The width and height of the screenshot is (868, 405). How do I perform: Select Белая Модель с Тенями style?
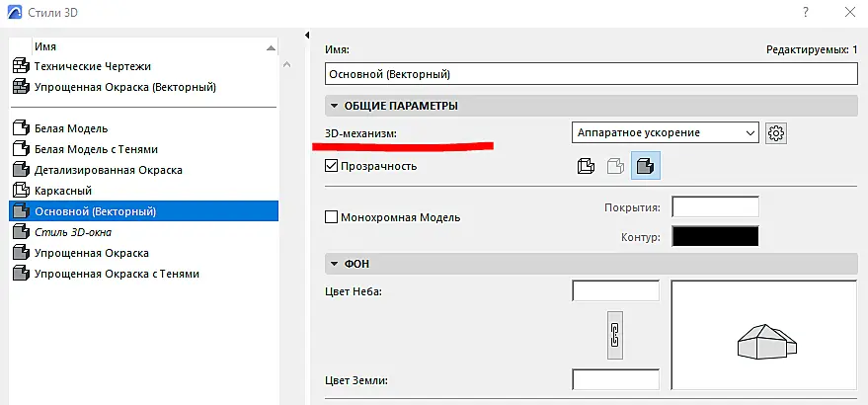tap(97, 149)
